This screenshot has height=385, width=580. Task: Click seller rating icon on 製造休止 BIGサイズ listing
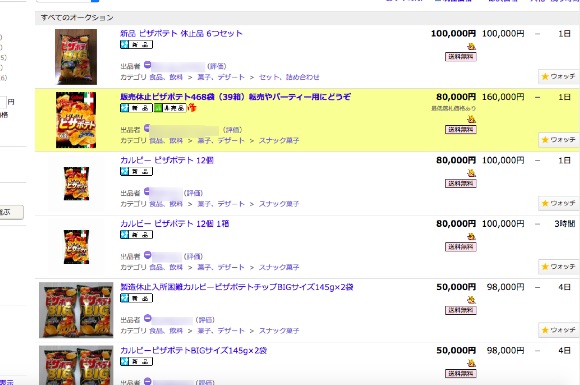click(x=147, y=318)
